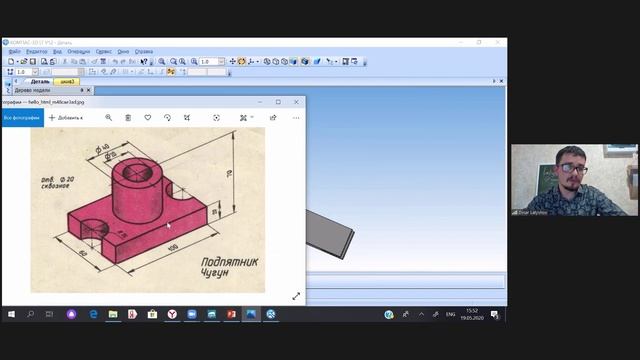
Task: Click the Pan view cross-arrows icon
Action: [232, 62]
